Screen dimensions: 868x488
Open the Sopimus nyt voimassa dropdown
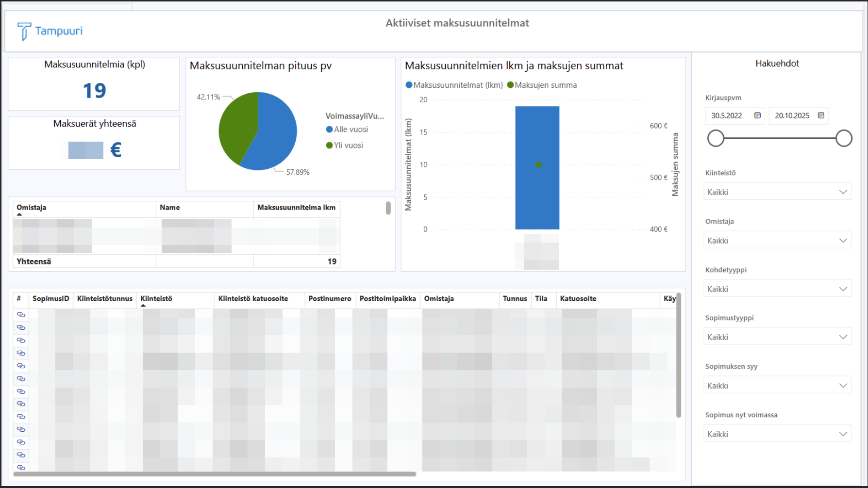(777, 434)
